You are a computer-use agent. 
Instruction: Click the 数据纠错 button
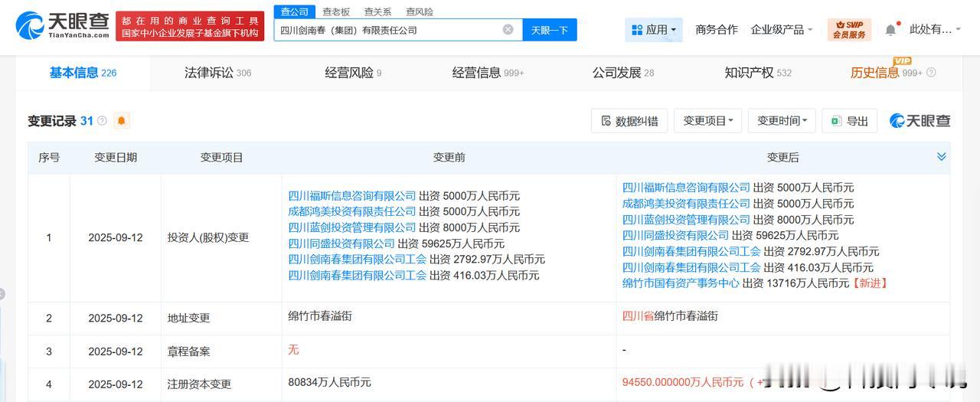[629, 121]
